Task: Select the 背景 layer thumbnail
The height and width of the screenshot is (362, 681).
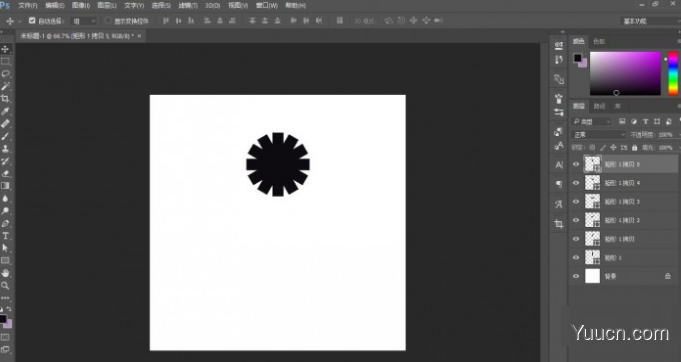Action: pos(592,276)
